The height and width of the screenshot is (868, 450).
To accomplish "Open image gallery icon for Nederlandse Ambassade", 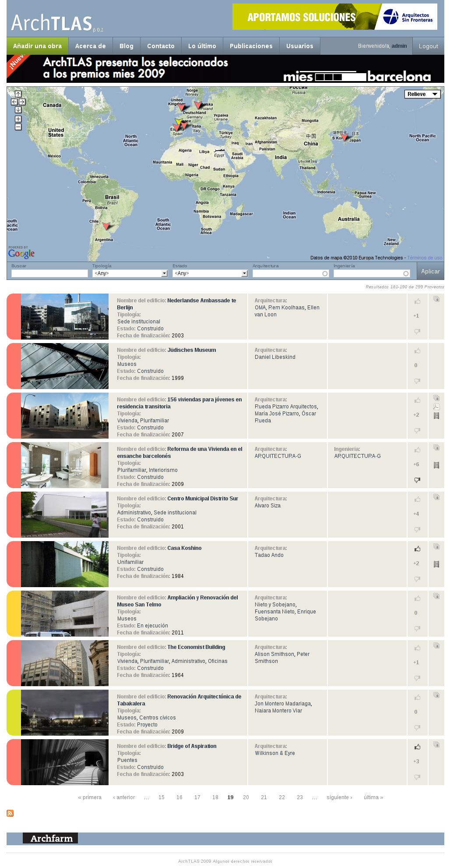I will [436, 299].
